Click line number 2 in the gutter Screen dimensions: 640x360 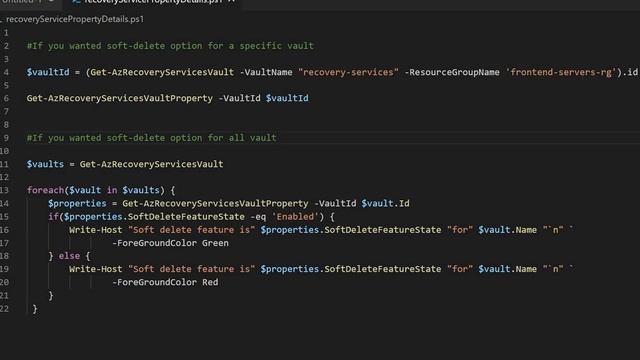pyautogui.click(x=6, y=46)
